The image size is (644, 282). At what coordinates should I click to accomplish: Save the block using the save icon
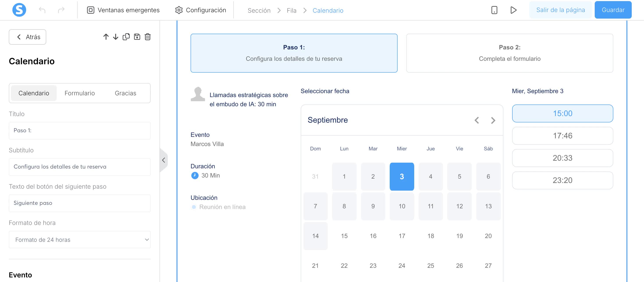[x=137, y=37]
